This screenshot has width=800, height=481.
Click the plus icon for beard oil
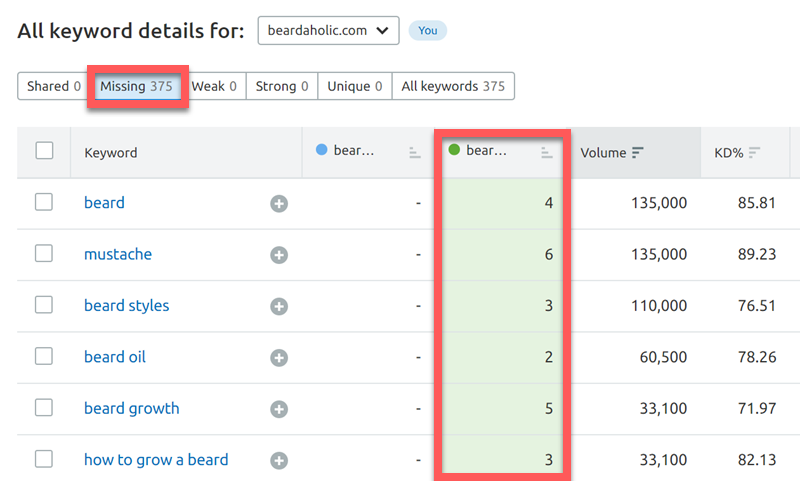click(279, 358)
